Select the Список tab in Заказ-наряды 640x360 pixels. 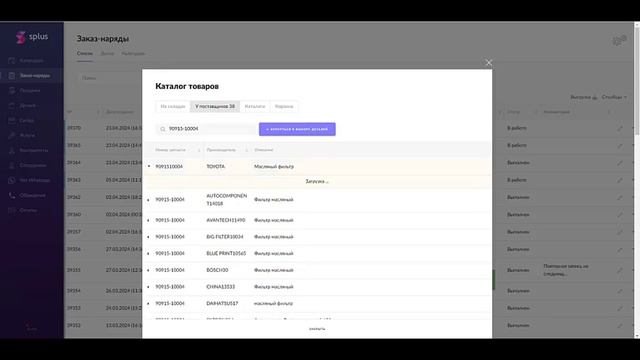tap(84, 53)
